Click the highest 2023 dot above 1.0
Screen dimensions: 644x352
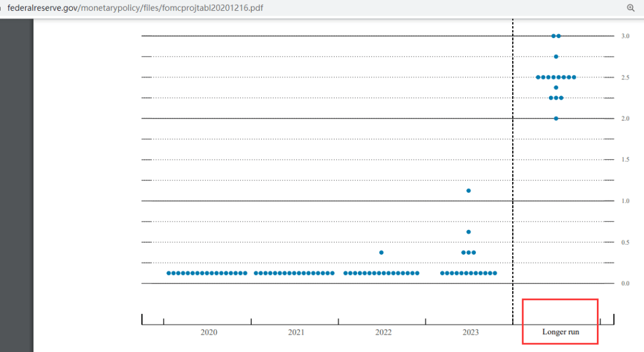coord(469,190)
